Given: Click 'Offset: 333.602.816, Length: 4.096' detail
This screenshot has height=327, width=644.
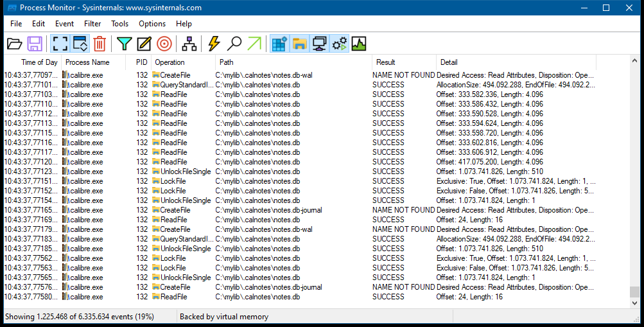Looking at the screenshot, I should (489, 143).
